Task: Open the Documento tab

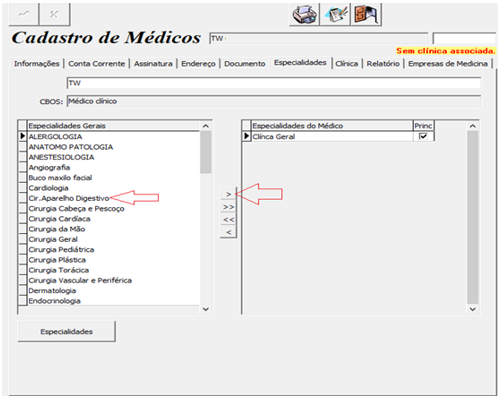Action: pyautogui.click(x=245, y=63)
